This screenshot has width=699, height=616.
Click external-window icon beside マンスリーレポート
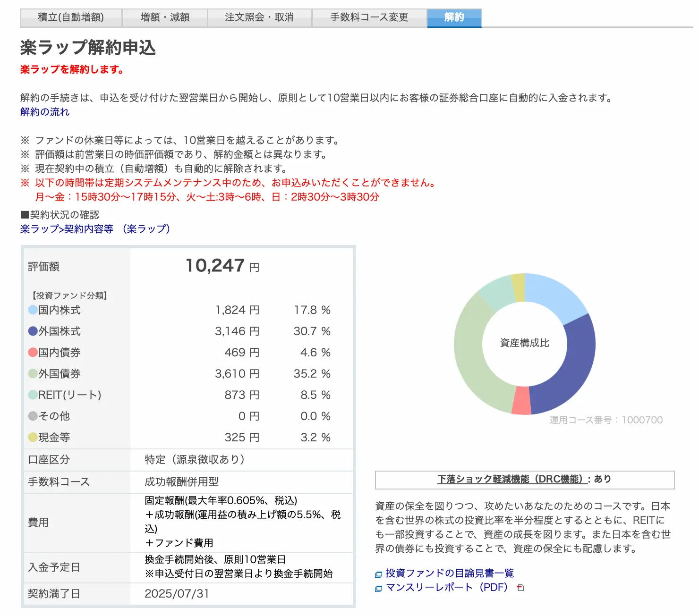(x=378, y=589)
